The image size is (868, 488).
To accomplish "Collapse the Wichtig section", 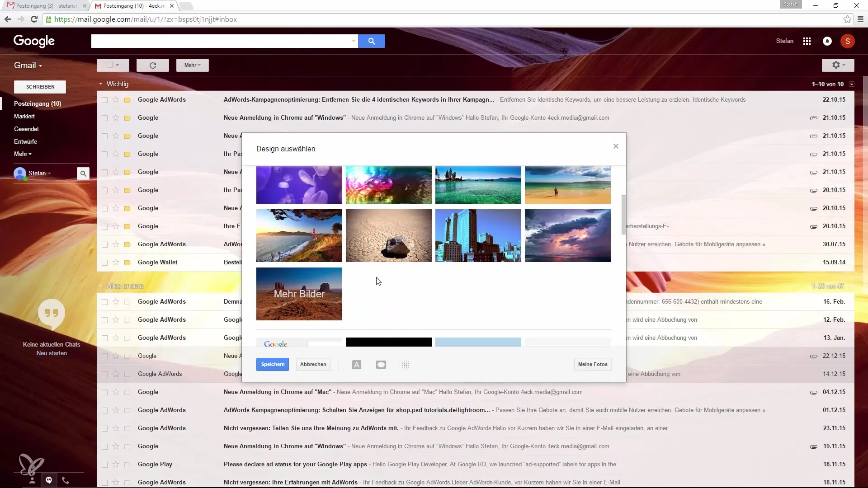I will pos(101,84).
